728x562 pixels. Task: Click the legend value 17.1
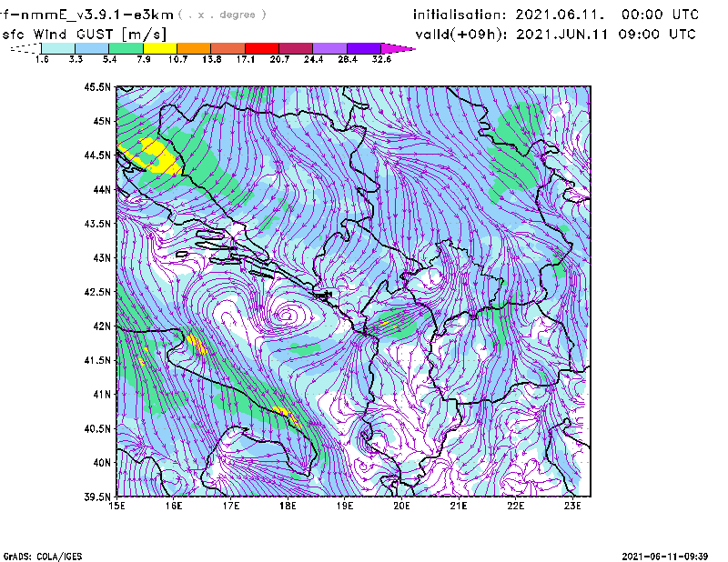point(246,59)
